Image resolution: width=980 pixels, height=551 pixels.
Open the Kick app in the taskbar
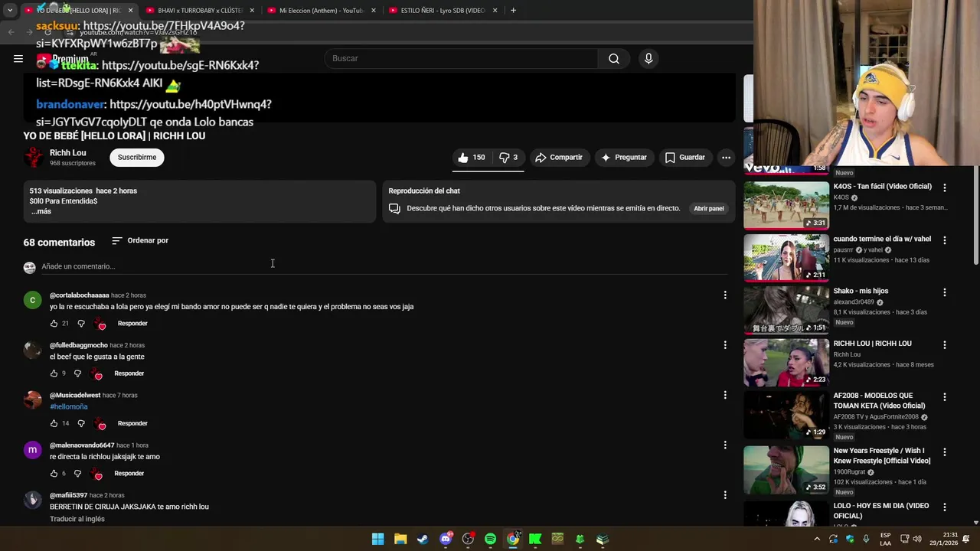click(x=535, y=540)
